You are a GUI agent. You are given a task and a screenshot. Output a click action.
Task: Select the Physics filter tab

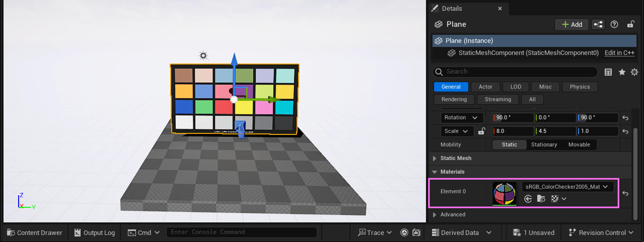click(x=580, y=87)
